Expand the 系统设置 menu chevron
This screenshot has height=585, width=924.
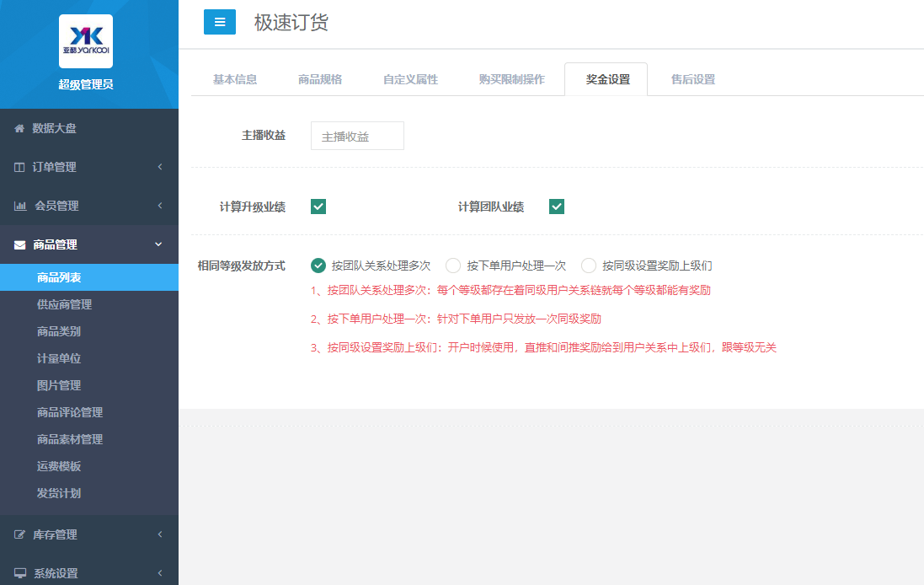pos(160,573)
